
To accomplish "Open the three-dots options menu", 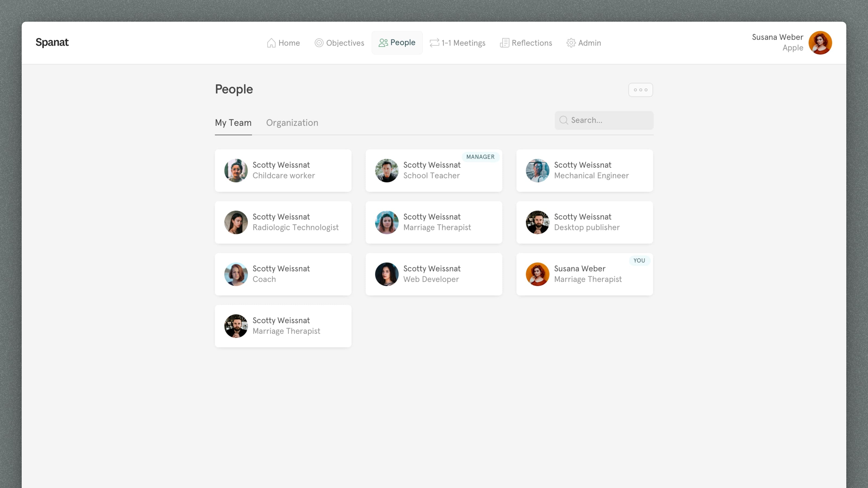I will point(640,90).
